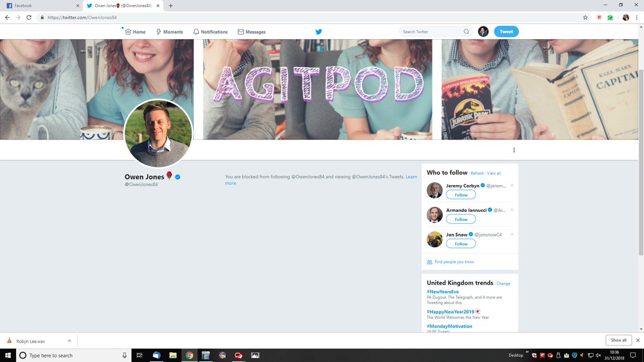Click the search magnifier icon
This screenshot has width=644, height=362.
466,32
